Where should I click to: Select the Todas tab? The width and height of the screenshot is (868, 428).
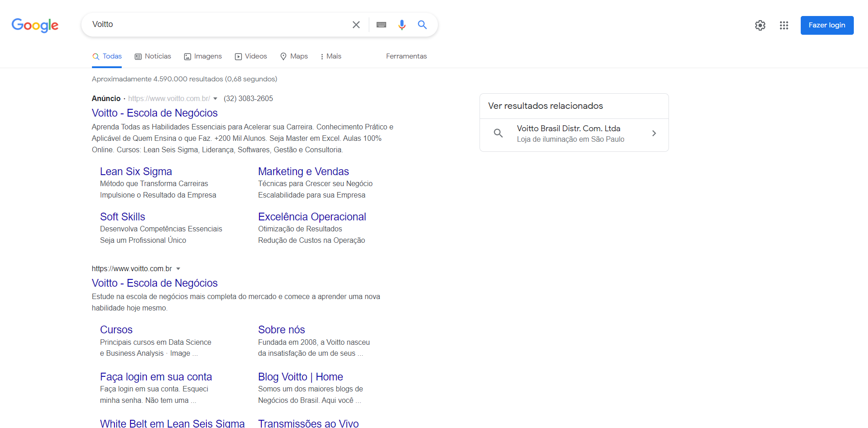pyautogui.click(x=107, y=56)
